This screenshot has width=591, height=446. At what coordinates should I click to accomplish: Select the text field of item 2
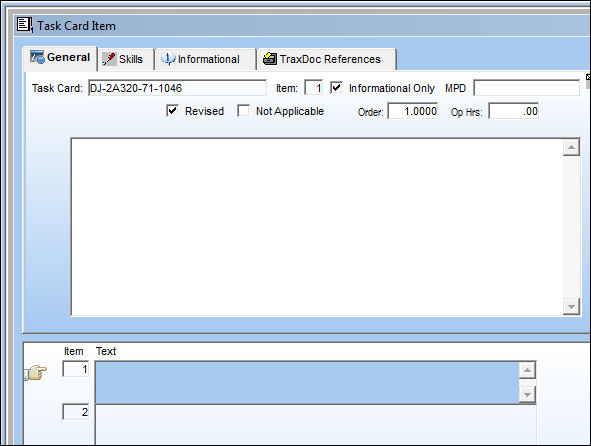coord(315,425)
